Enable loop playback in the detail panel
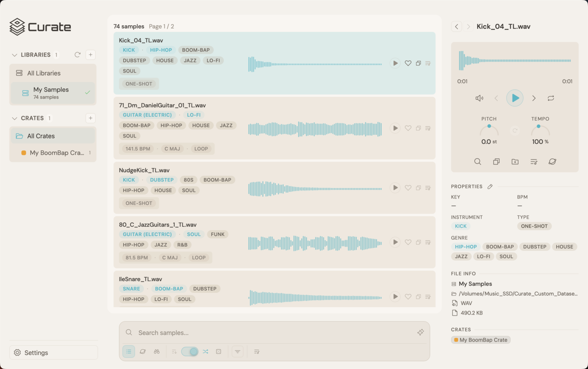The width and height of the screenshot is (588, 369). pyautogui.click(x=550, y=98)
